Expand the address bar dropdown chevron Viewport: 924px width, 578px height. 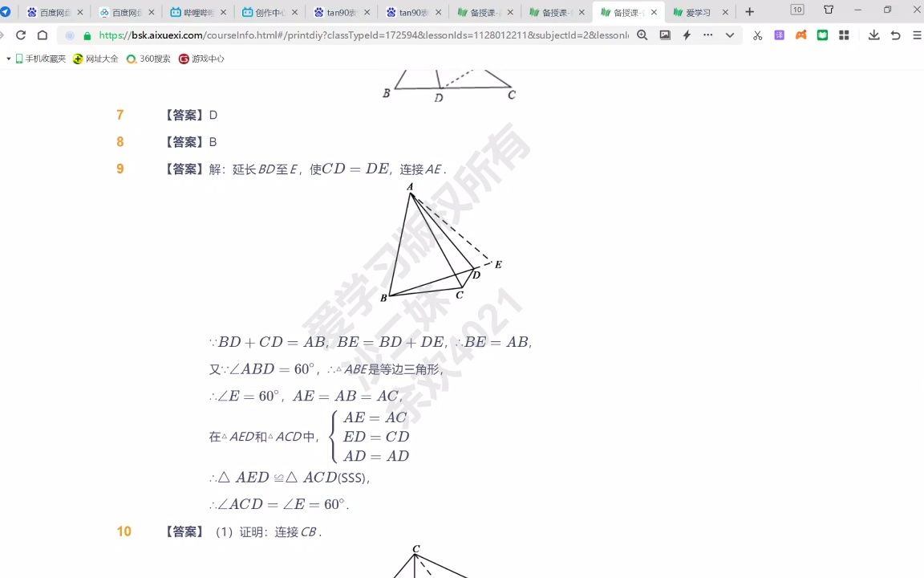pyautogui.click(x=728, y=36)
